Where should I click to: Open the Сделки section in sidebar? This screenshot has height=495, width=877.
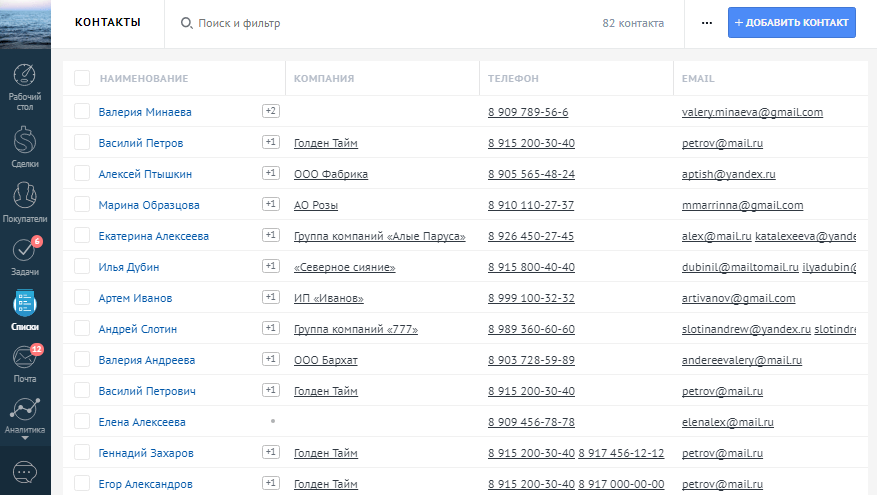(25, 148)
